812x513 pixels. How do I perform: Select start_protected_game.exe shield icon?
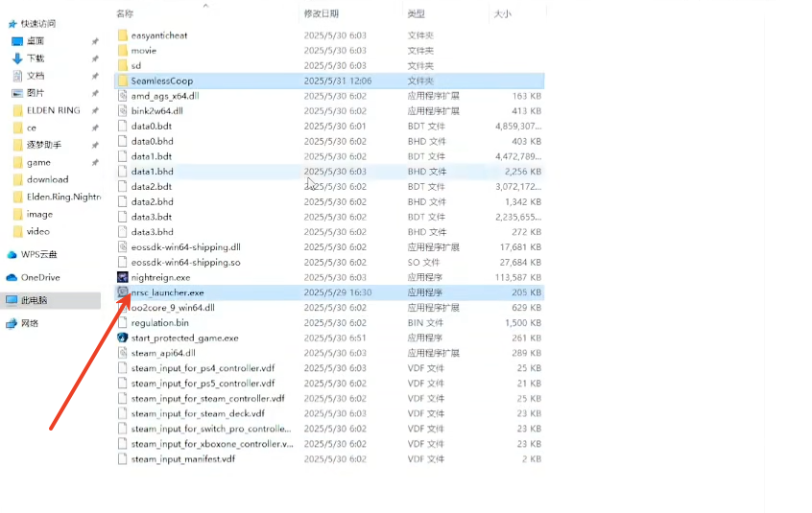(x=122, y=338)
